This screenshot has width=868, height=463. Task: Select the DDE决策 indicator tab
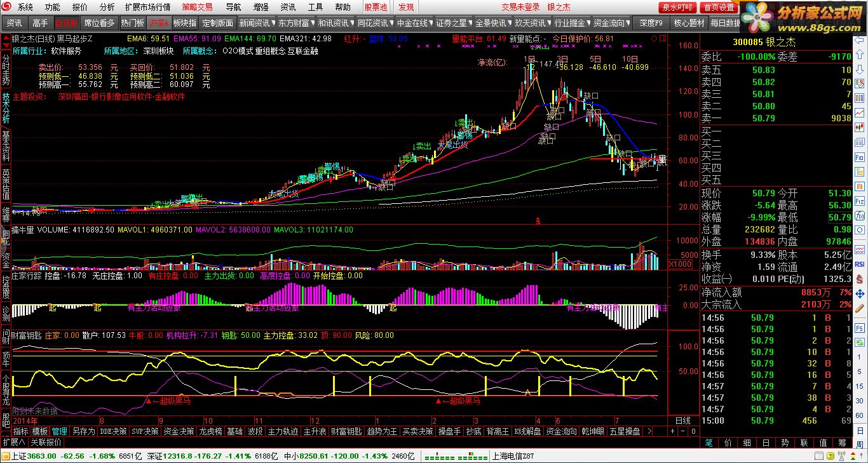(113, 431)
